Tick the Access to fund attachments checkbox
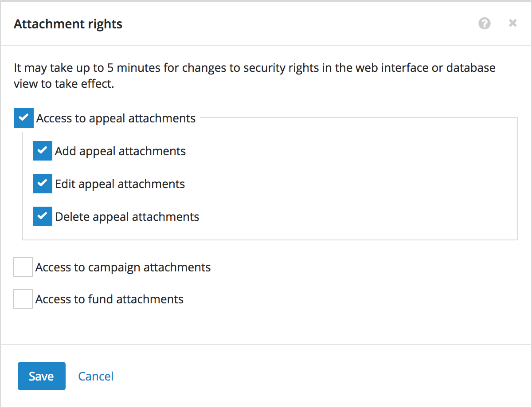Screen dimensions: 532x408 click(x=23, y=299)
